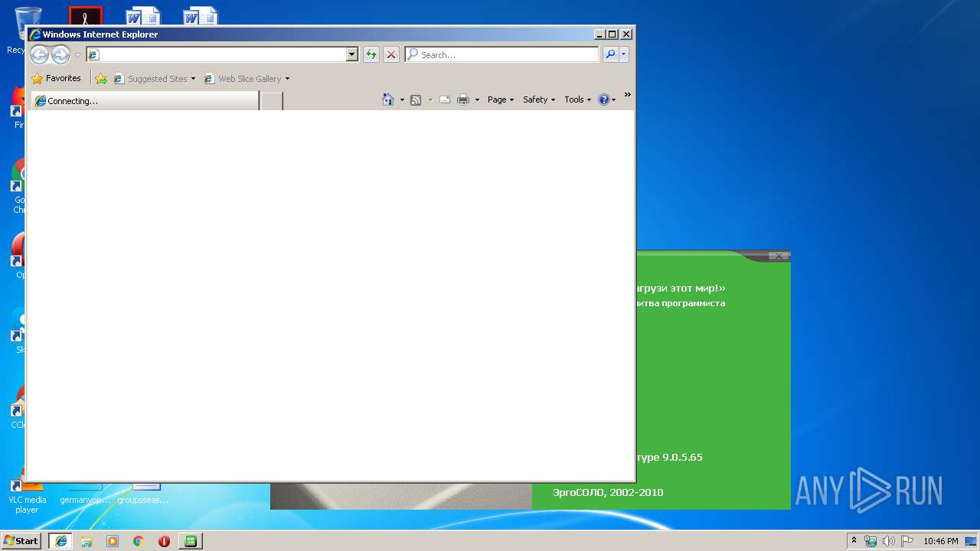Show hidden system tray icons arrow

click(854, 540)
